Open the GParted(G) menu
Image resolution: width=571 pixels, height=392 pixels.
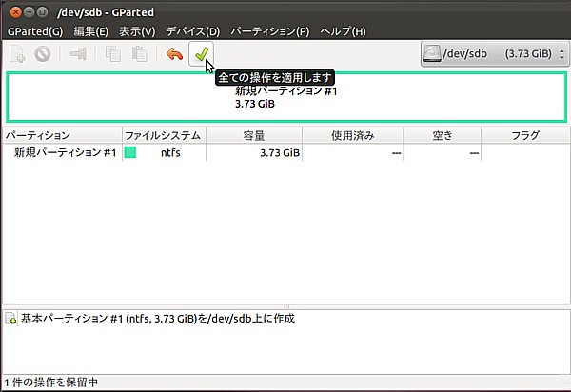click(x=35, y=31)
